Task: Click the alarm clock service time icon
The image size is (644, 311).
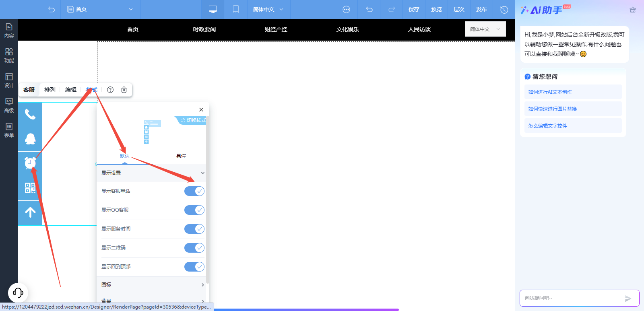Action: (x=30, y=164)
